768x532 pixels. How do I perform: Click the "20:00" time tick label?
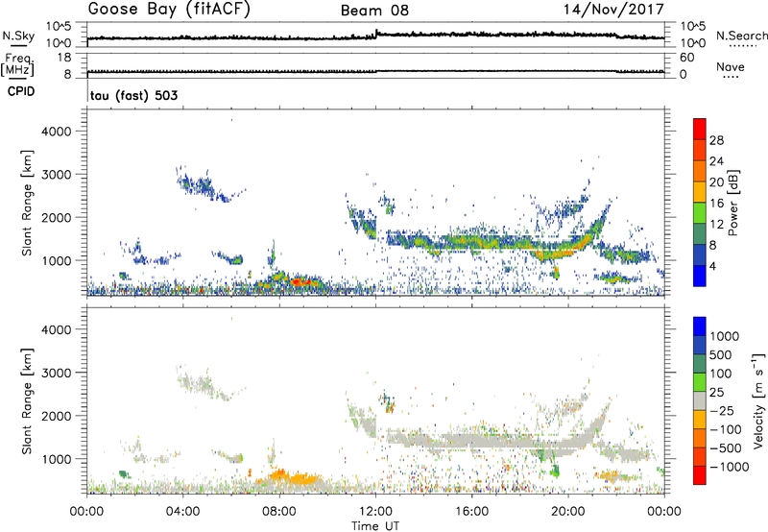click(568, 512)
